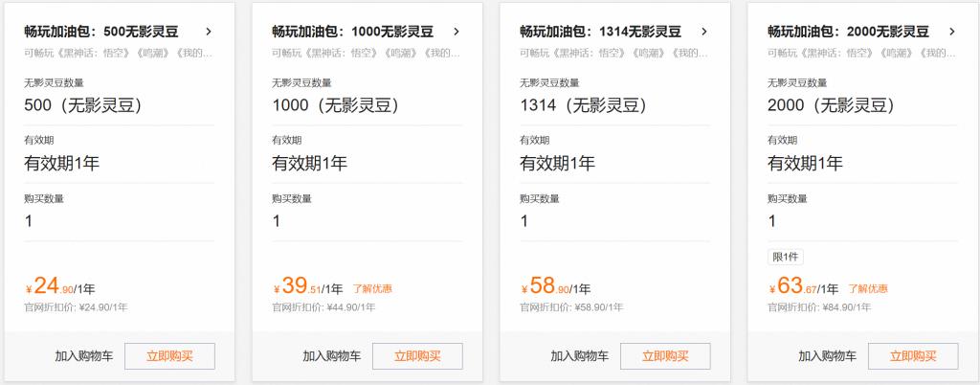Click 有效期1年 value in the 1314 package card

click(558, 164)
